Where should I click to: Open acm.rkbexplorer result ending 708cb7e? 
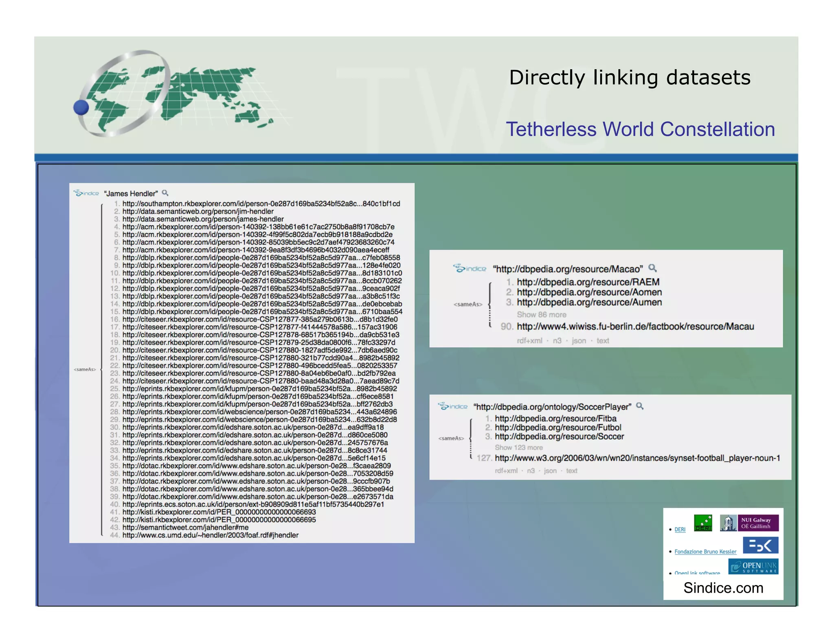[258, 227]
